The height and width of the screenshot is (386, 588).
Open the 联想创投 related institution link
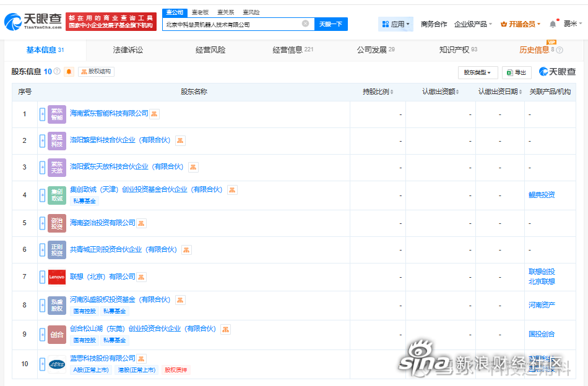pyautogui.click(x=542, y=272)
